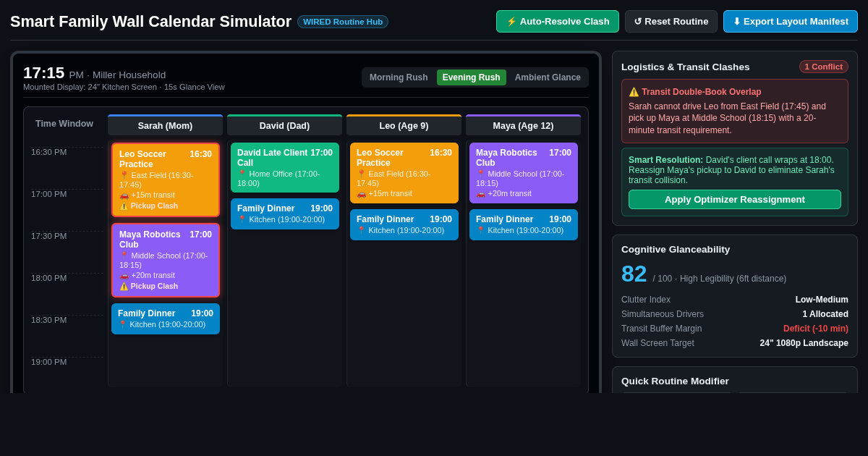
Task: Open David Late Client Call event
Action: coord(285,167)
